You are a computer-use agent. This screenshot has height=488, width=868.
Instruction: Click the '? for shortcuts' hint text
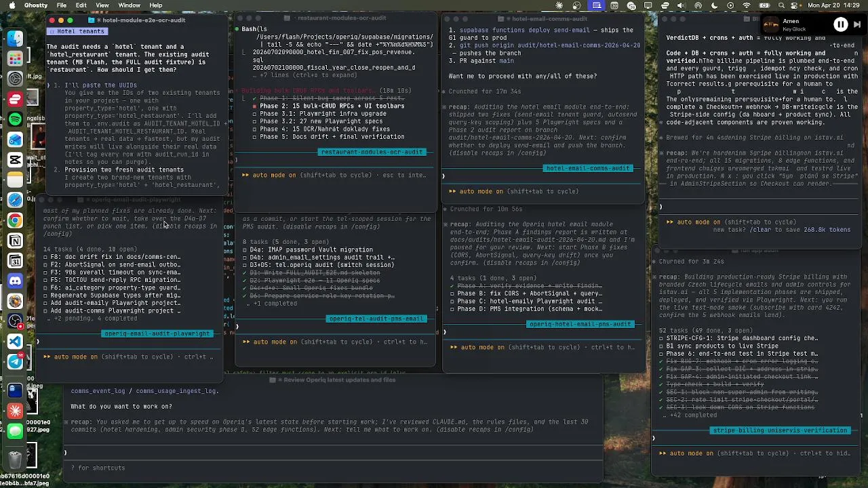(x=98, y=468)
